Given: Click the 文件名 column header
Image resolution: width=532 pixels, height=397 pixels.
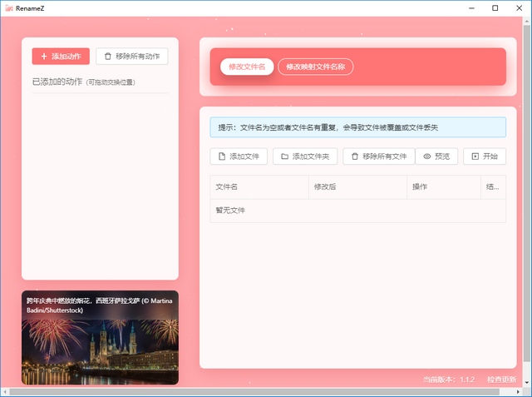Looking at the screenshot, I should pos(259,186).
